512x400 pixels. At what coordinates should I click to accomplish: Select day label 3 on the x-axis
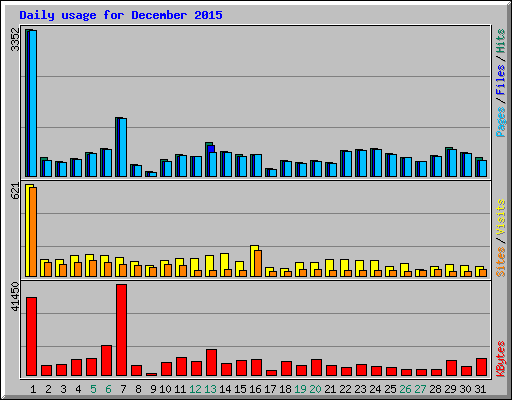coord(63,389)
